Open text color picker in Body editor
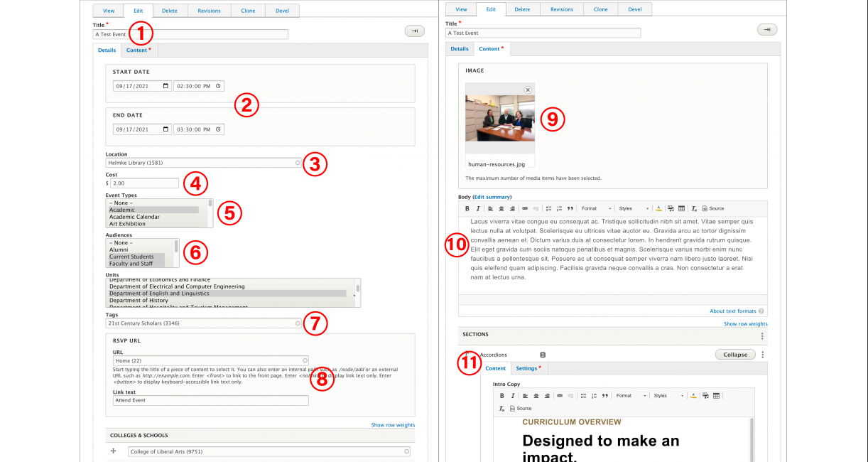Viewport: 868px width, 462px height. point(658,208)
